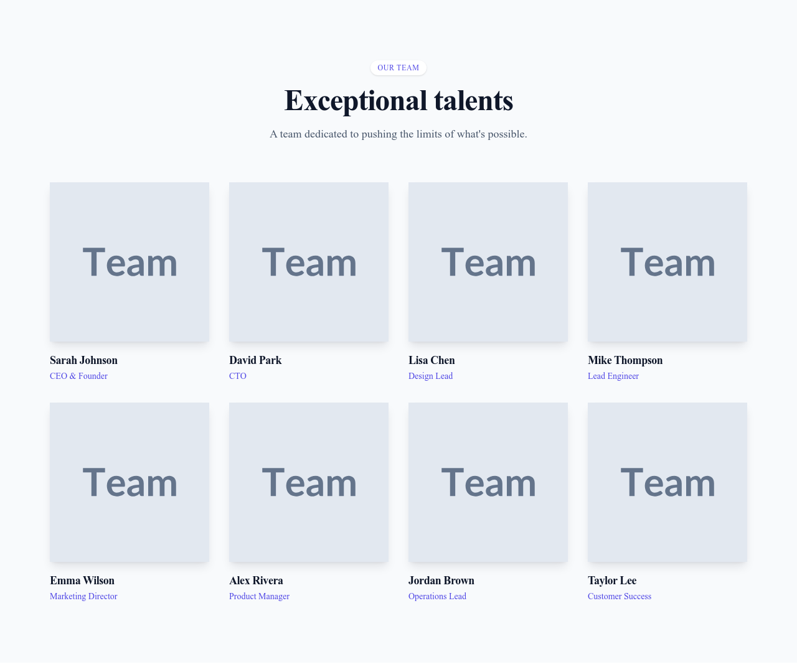Select the name Sarah Johnson
Image resolution: width=797 pixels, height=672 pixels.
83,360
